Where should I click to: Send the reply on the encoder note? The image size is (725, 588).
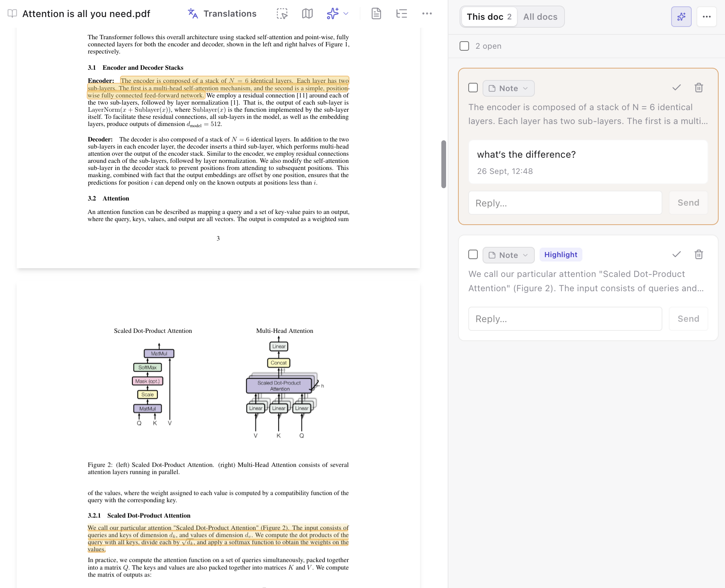coord(689,203)
